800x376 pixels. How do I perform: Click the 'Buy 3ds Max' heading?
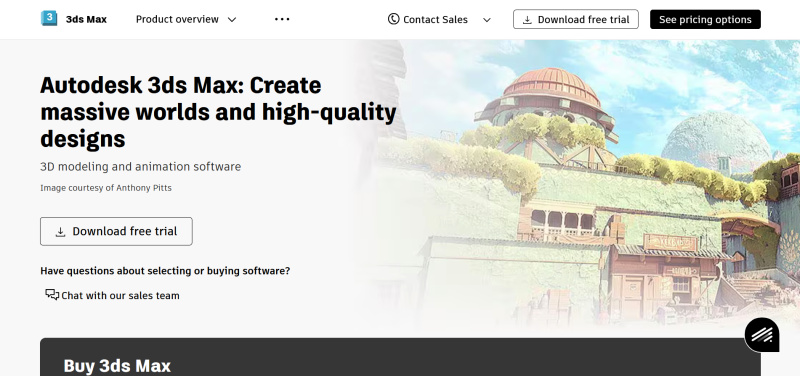point(117,365)
